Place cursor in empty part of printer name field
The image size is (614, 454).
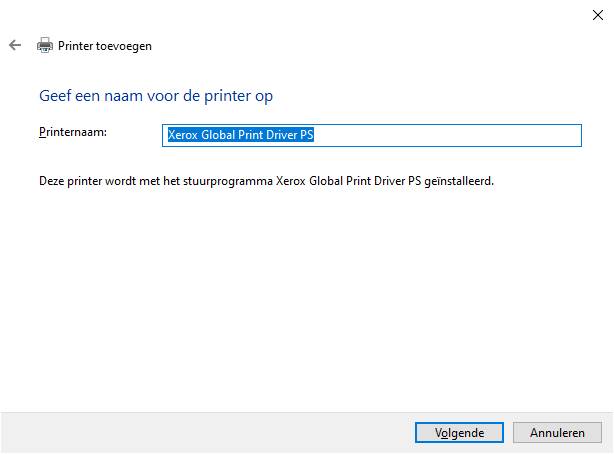446,135
